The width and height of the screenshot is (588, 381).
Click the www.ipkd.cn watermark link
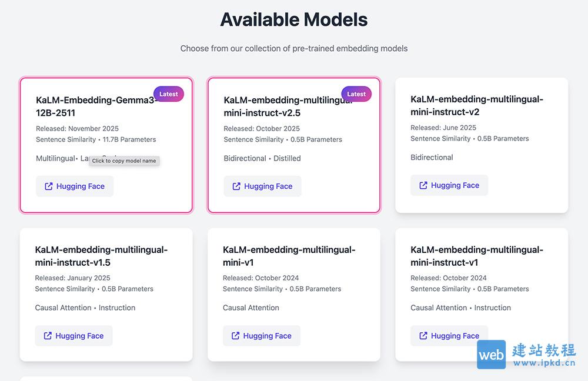(x=544, y=363)
